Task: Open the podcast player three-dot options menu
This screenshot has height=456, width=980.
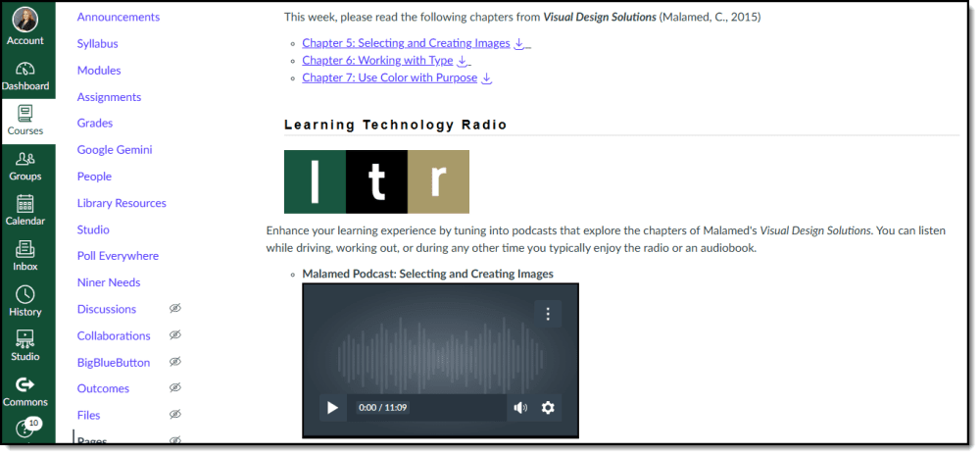Action: (548, 314)
